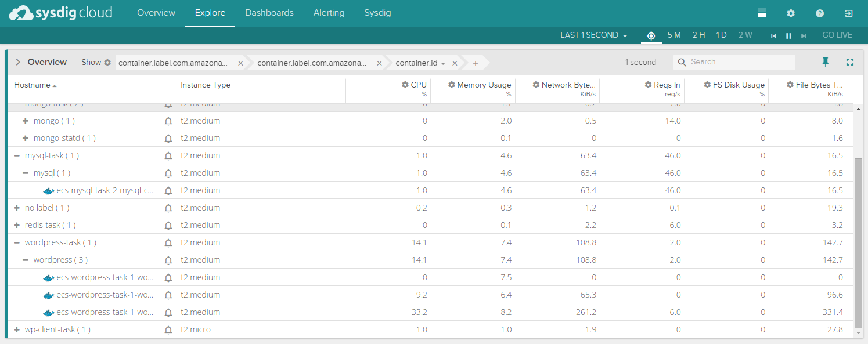Open the Alerting tab
Viewport: 868px width, 344px height.
pyautogui.click(x=329, y=13)
